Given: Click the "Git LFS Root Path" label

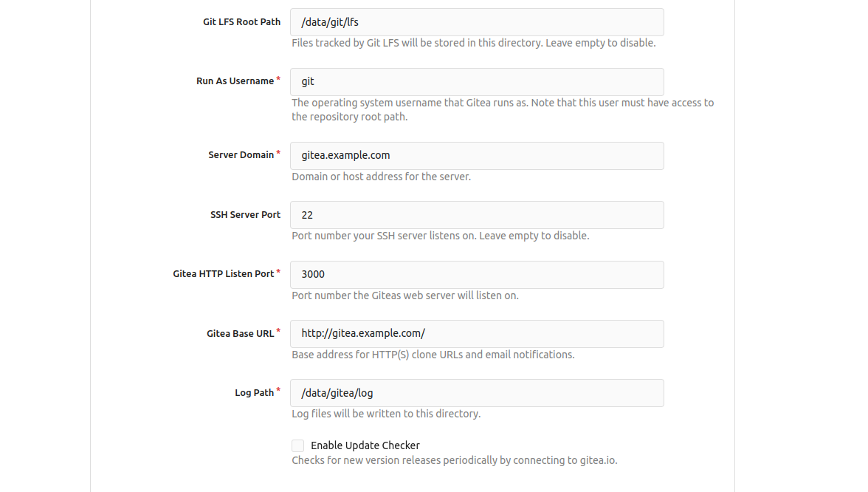Looking at the screenshot, I should pos(241,22).
